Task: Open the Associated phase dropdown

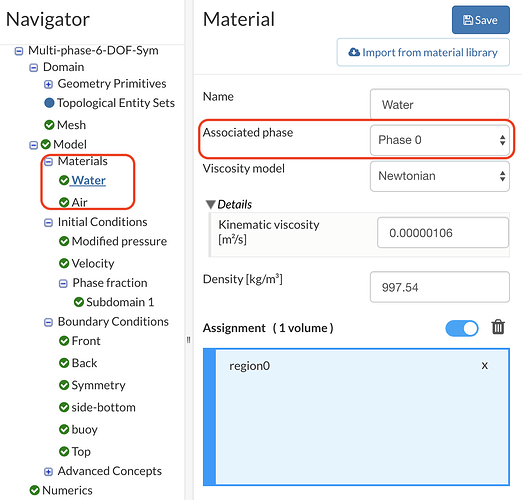Action: point(440,140)
